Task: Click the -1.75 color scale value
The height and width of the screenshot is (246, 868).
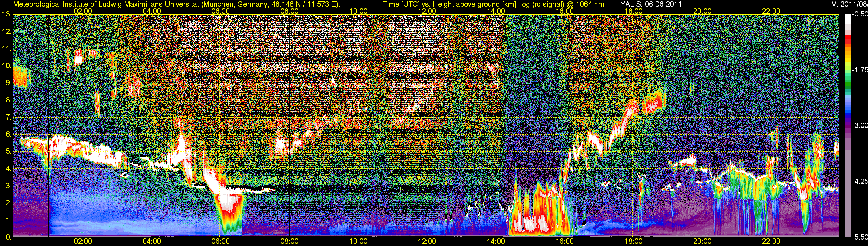Action: pos(860,70)
